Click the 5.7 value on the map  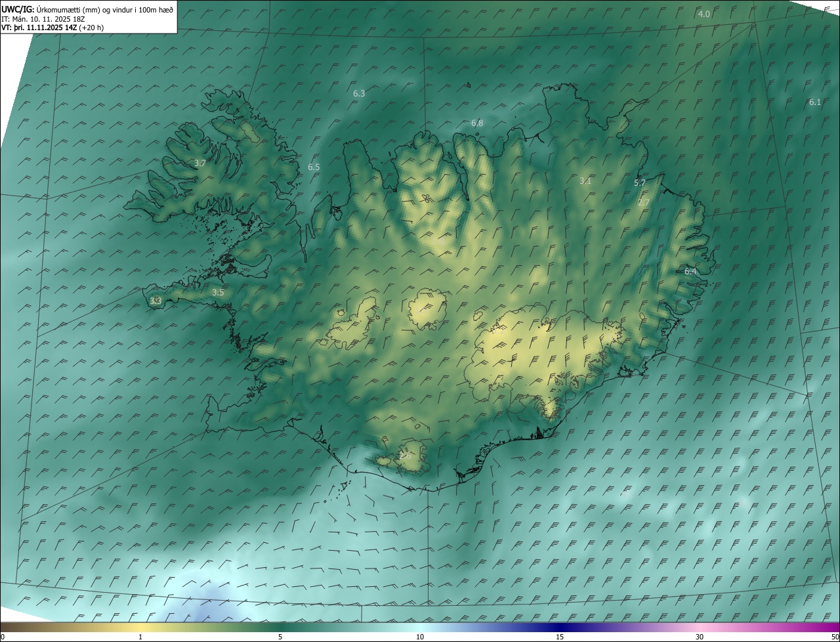(x=640, y=182)
